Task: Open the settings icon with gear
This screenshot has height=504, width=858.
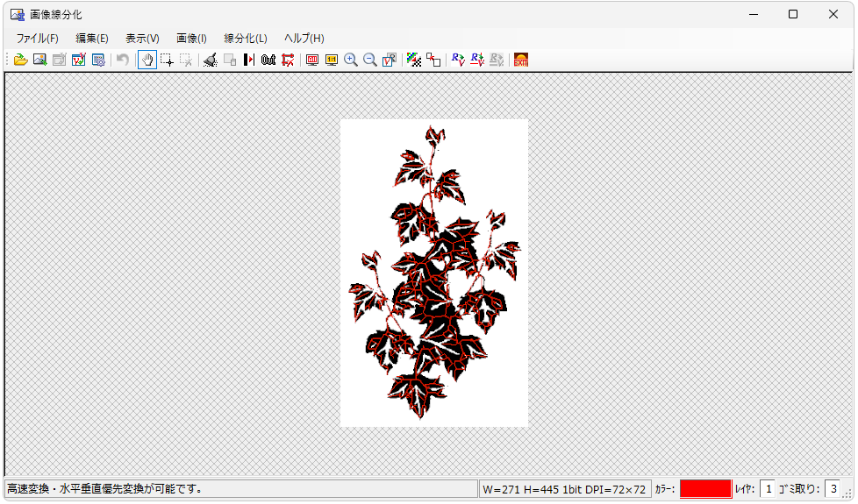Action: 98,60
